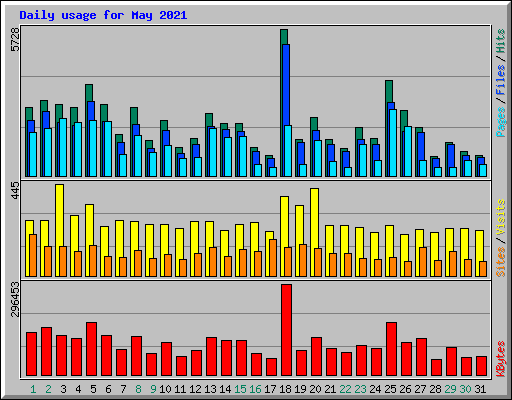Click the cyan Pages bar for day 13

(213, 152)
